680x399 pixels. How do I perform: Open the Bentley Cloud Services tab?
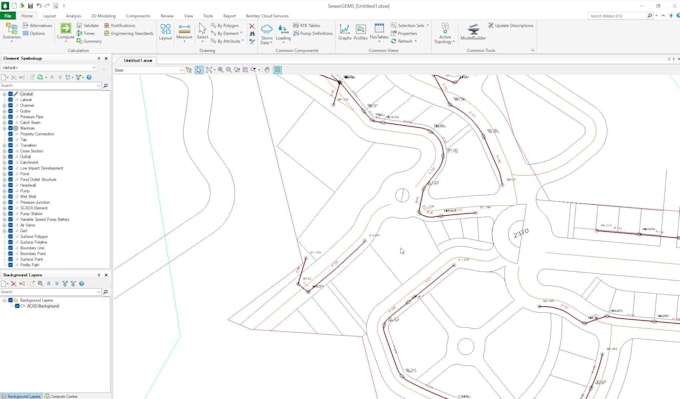pos(267,16)
